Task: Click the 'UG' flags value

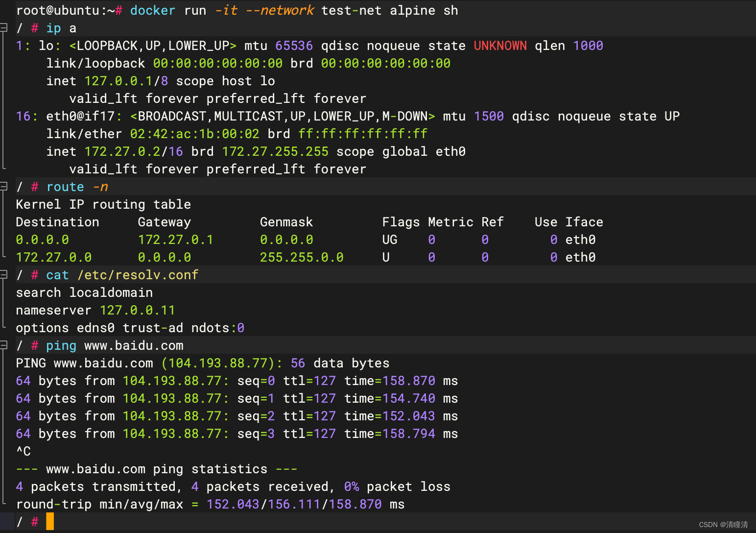Action: [390, 240]
